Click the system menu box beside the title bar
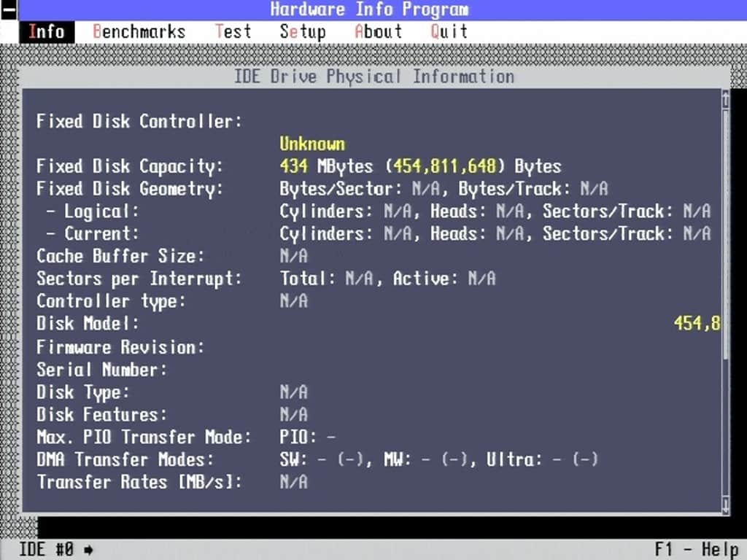The width and height of the screenshot is (747, 560). pos(9,10)
